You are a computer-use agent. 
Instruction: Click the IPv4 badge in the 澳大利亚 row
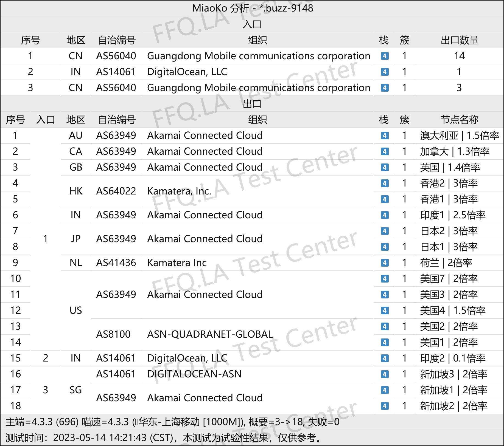[x=385, y=136]
